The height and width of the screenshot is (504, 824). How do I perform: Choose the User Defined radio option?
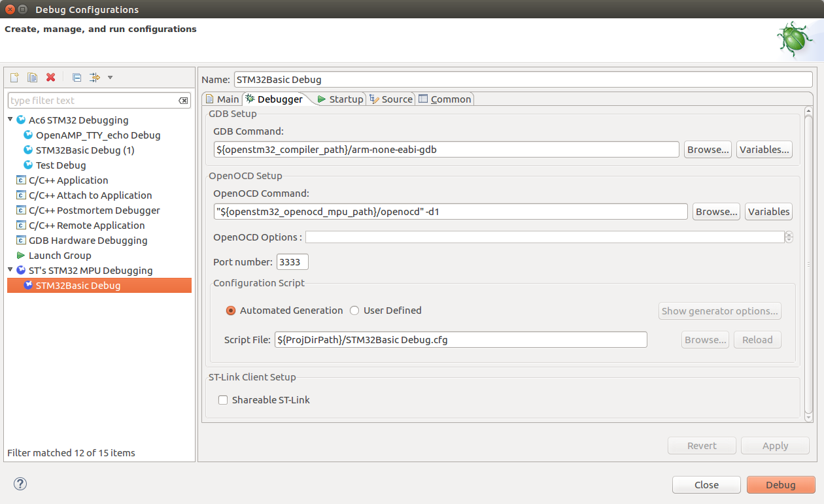click(x=354, y=311)
